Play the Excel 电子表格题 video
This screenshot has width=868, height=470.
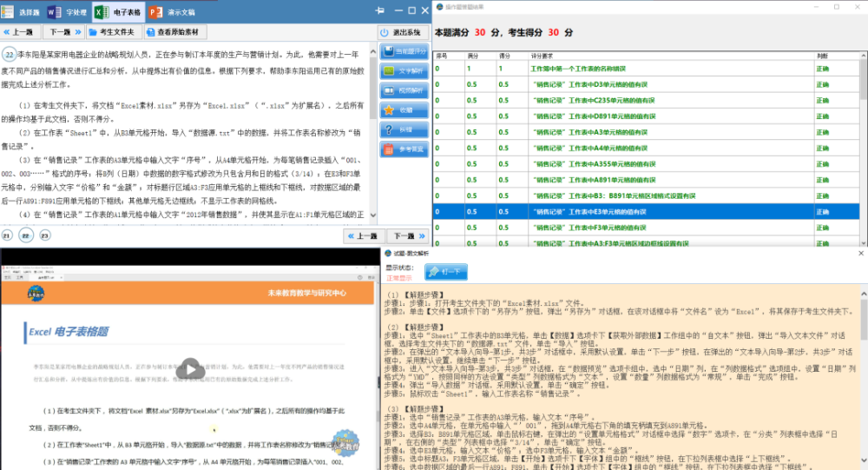191,368
